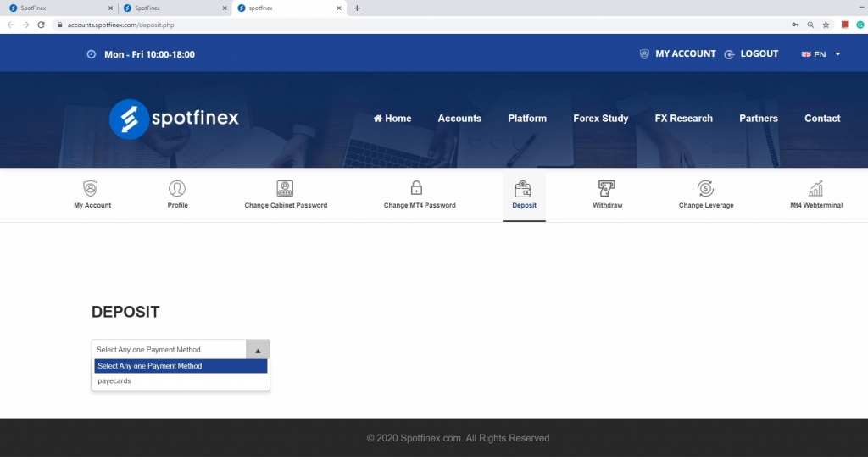Image resolution: width=868 pixels, height=460 pixels.
Task: Click MY ACCOUNT link in top bar
Action: click(x=685, y=53)
